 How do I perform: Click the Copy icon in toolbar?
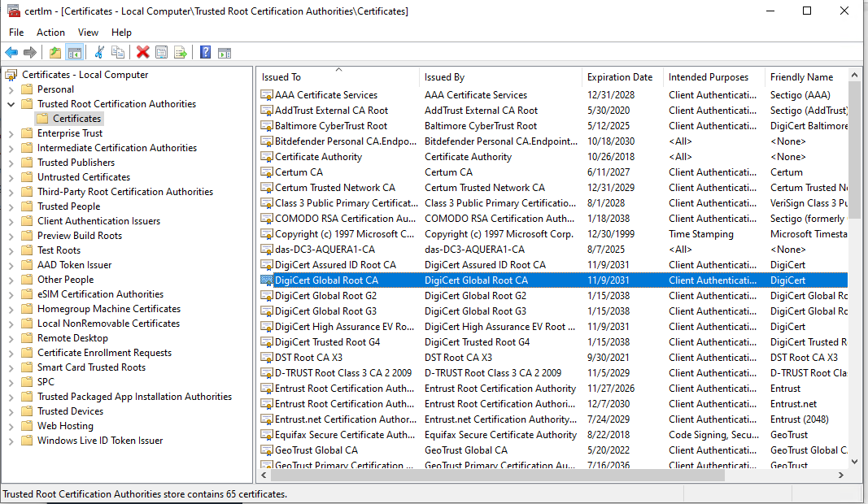click(x=118, y=52)
